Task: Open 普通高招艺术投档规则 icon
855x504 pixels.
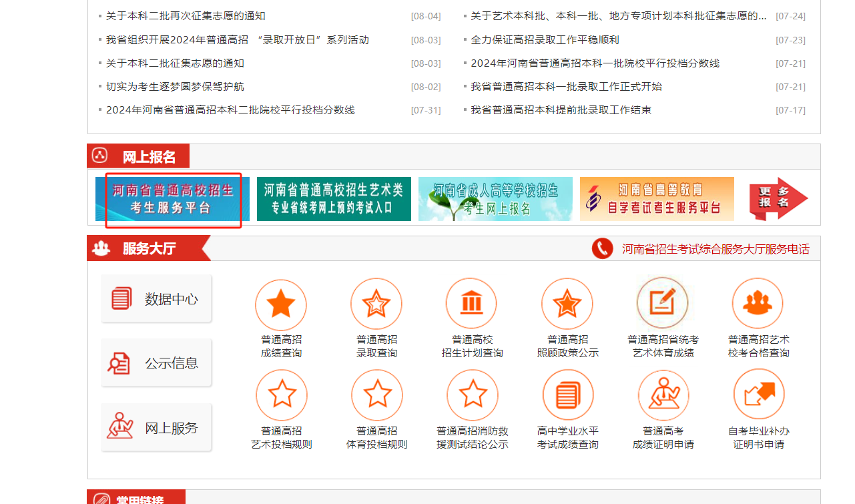Action: [x=281, y=395]
